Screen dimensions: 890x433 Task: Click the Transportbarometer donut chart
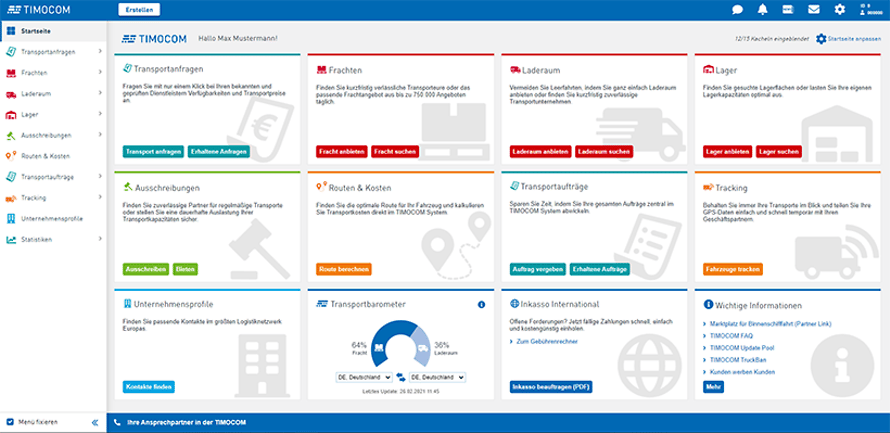click(400, 345)
